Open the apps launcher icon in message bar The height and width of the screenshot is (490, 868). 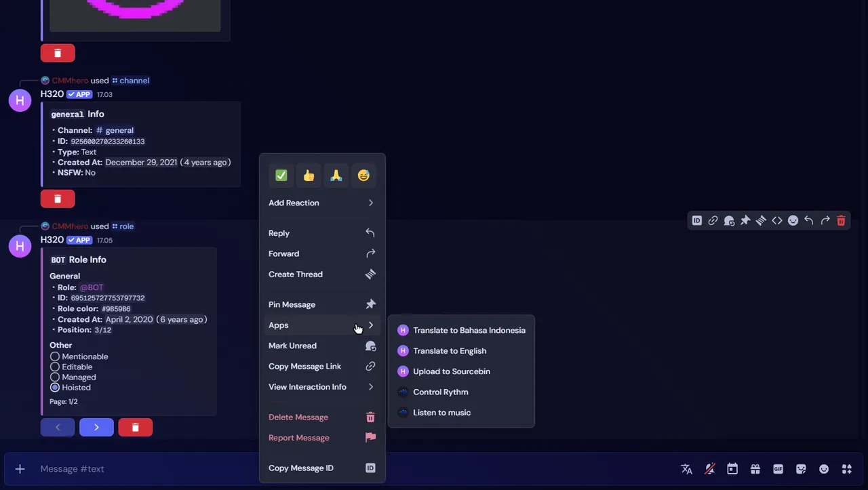click(x=846, y=469)
